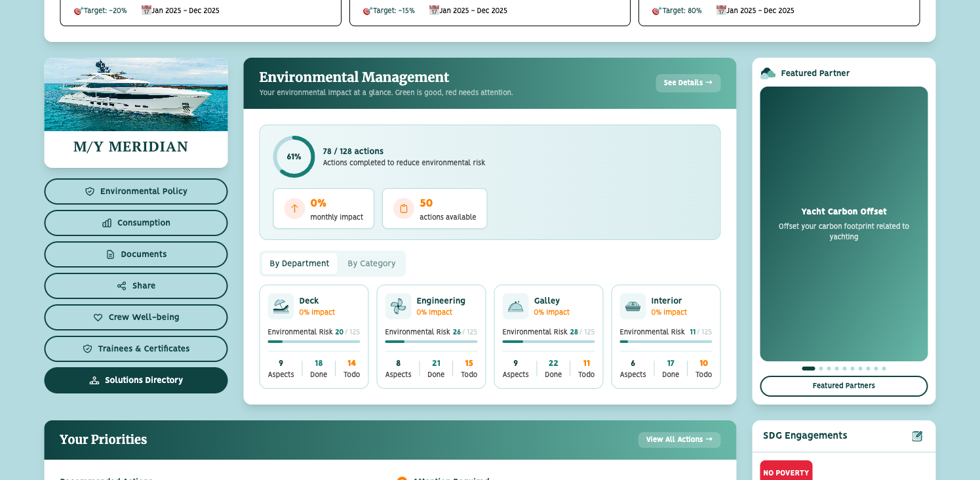Click Galley 9 Aspects count
Image resolution: width=980 pixels, height=480 pixels.
(x=515, y=363)
